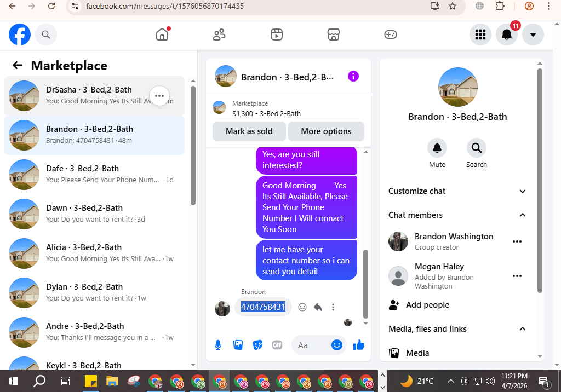This screenshot has width=561, height=392.
Task: Select Brandon 3-Bed,2-Bath conversation
Action: (x=94, y=135)
